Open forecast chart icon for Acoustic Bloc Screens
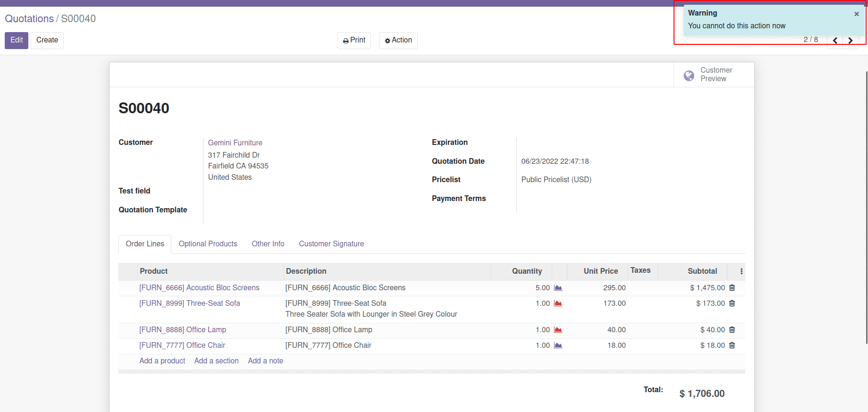The width and height of the screenshot is (868, 412). 558,288
